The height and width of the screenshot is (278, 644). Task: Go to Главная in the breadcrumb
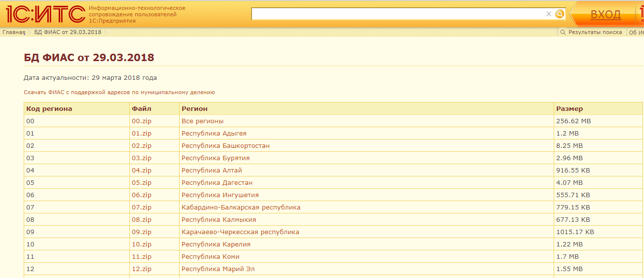(14, 32)
